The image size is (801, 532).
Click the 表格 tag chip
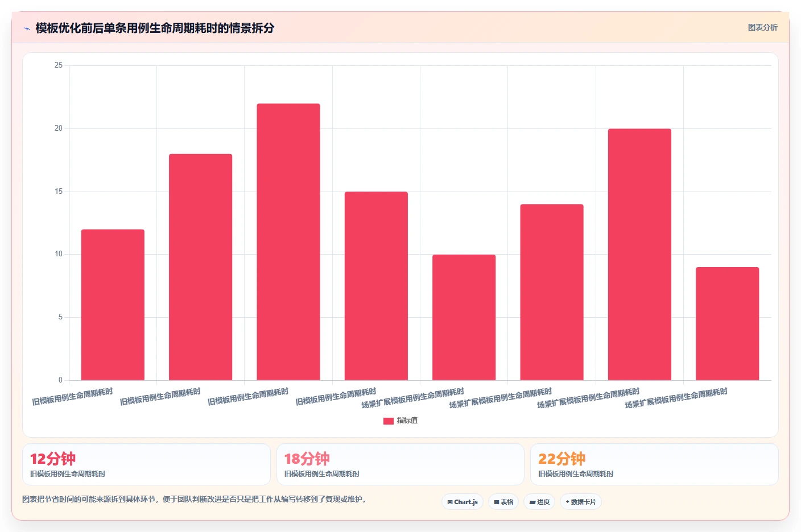tap(503, 502)
